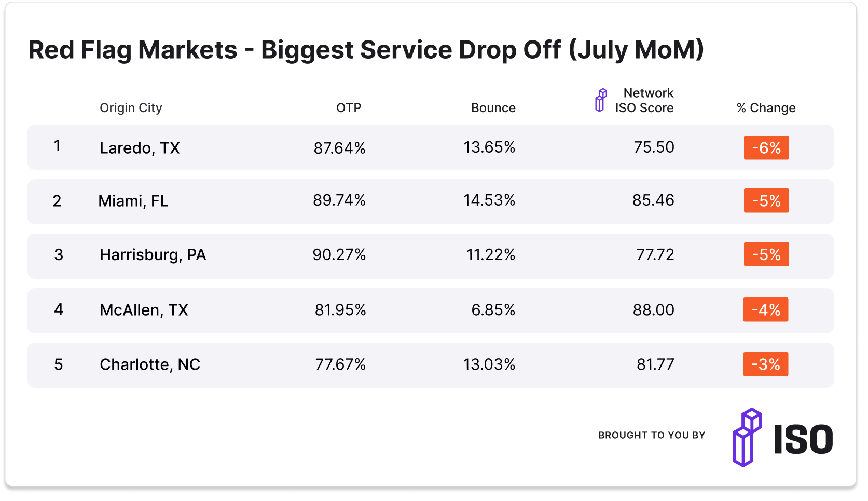Click the Origin City column header
The width and height of the screenshot is (868, 501).
(x=131, y=108)
